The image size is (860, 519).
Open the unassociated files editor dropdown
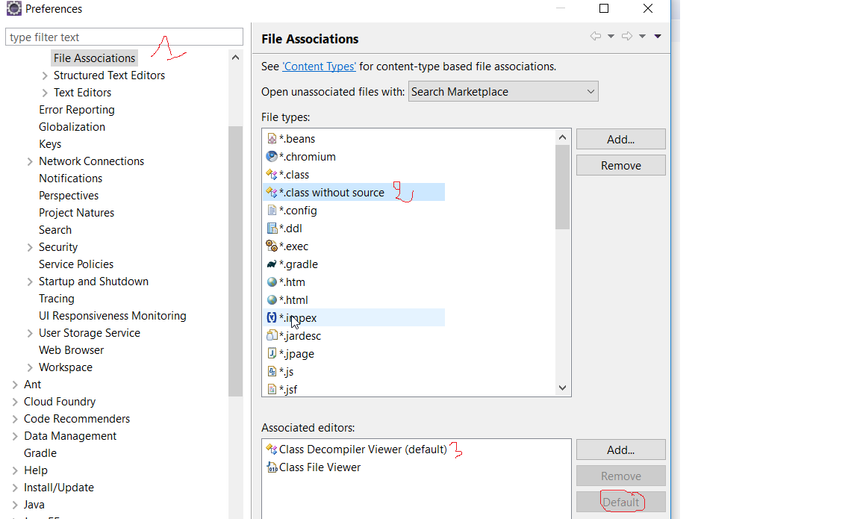[503, 92]
